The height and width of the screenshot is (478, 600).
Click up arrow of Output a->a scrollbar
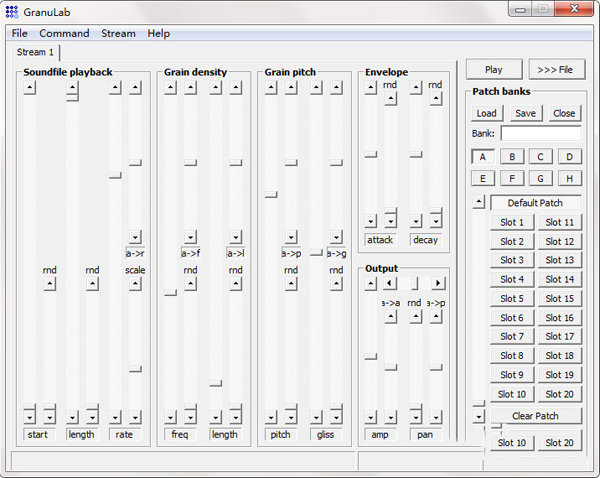[x=390, y=316]
